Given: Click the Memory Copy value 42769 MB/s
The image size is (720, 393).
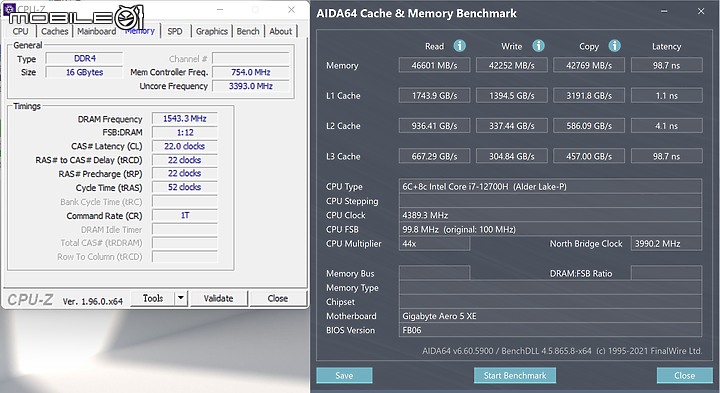Looking at the screenshot, I should 589,65.
